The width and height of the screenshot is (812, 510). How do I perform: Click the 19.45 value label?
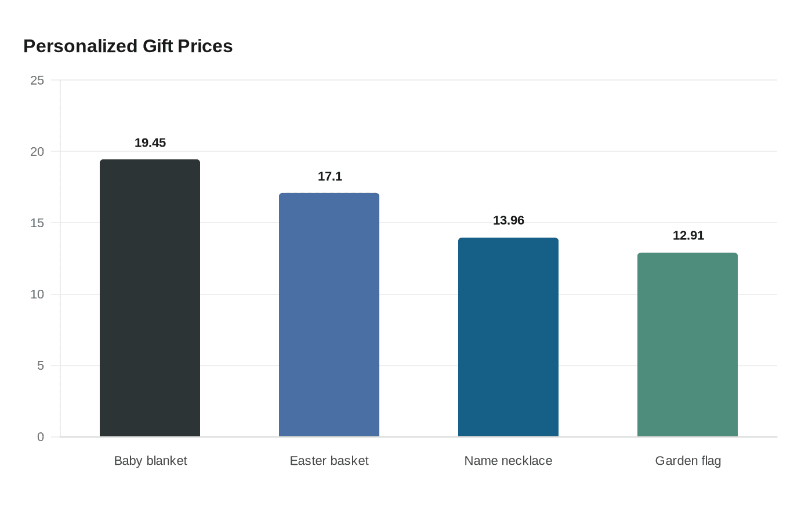tap(150, 143)
